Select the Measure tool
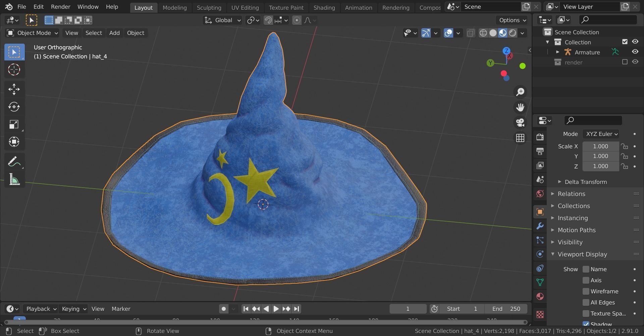Image resolution: width=644 pixels, height=336 pixels. click(x=14, y=180)
